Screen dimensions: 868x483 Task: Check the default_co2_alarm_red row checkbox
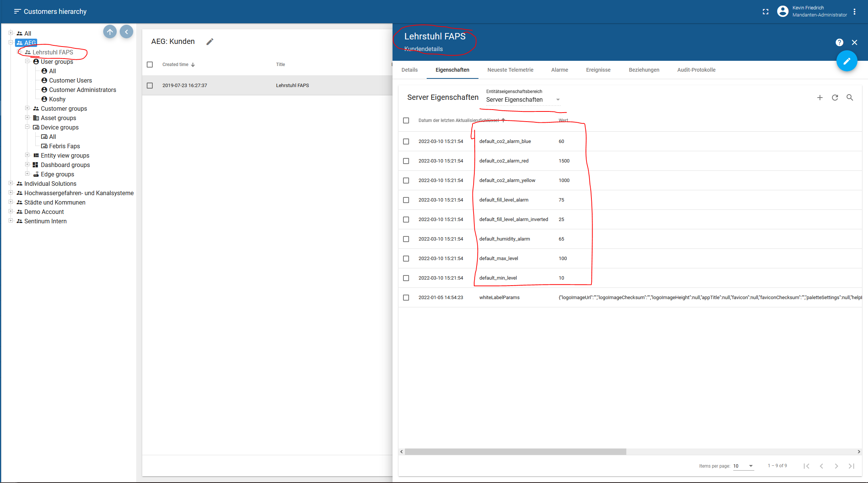[406, 161]
